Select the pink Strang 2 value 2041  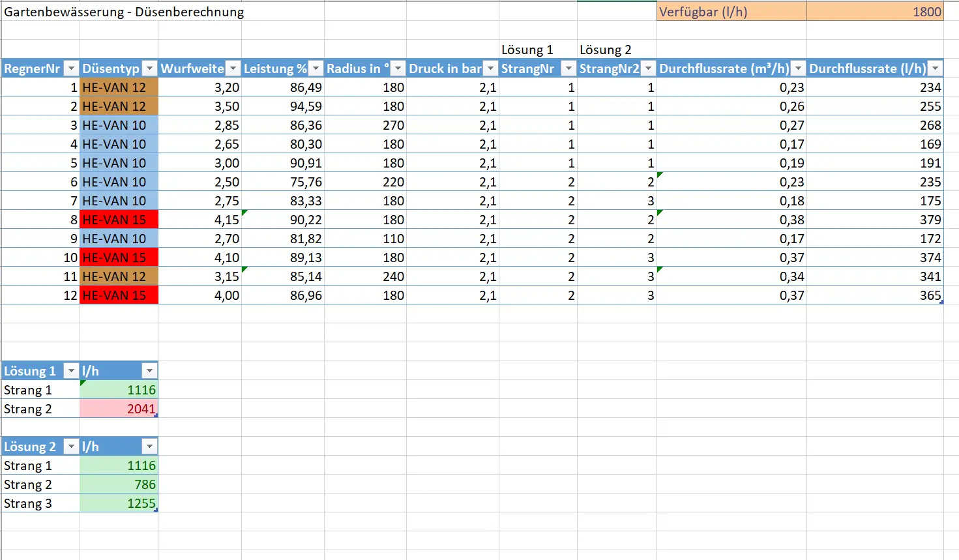tap(119, 409)
